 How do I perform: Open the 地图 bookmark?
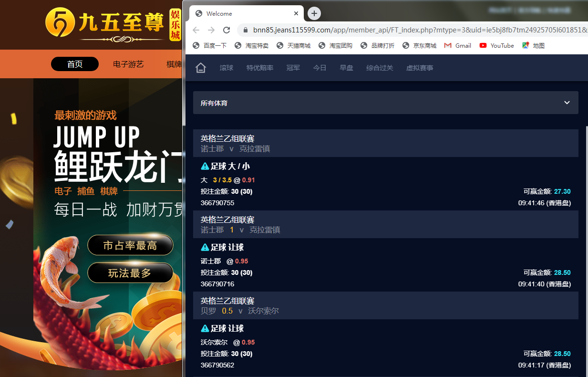[533, 46]
